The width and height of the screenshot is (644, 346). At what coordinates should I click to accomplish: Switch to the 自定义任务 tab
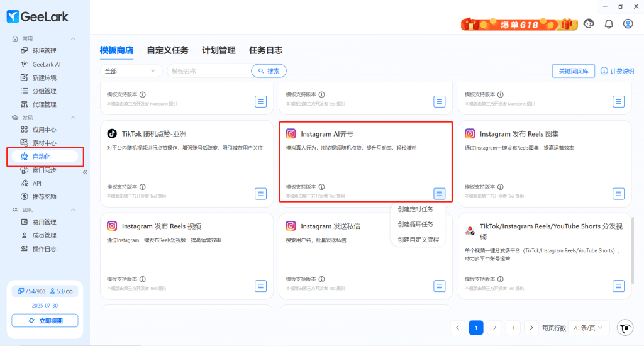pos(167,50)
